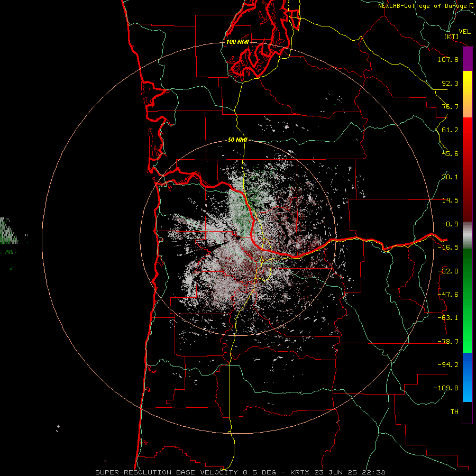Click the 14.5 value on the velocity scale

[450, 200]
